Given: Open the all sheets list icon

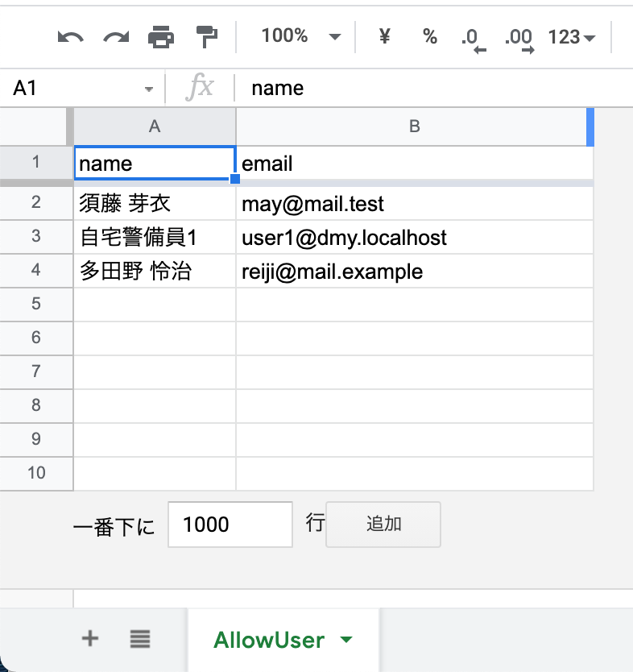Looking at the screenshot, I should 140,639.
